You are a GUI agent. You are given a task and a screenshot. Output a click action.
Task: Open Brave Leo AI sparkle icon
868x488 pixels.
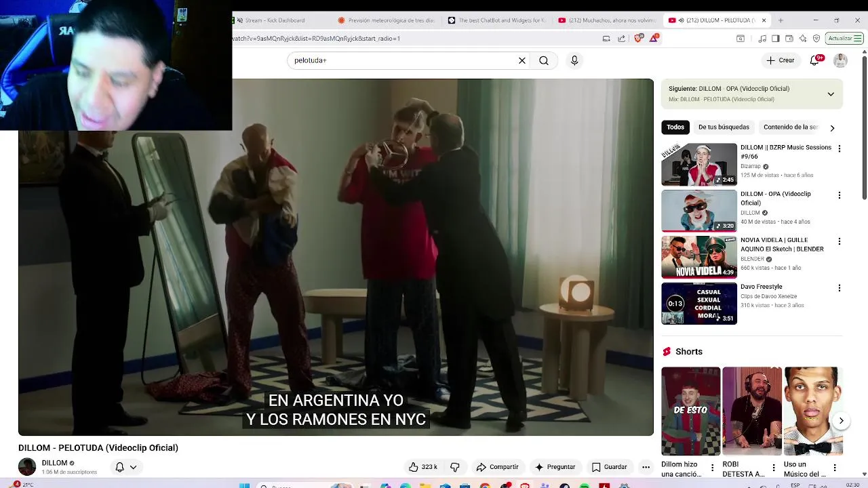tap(803, 39)
